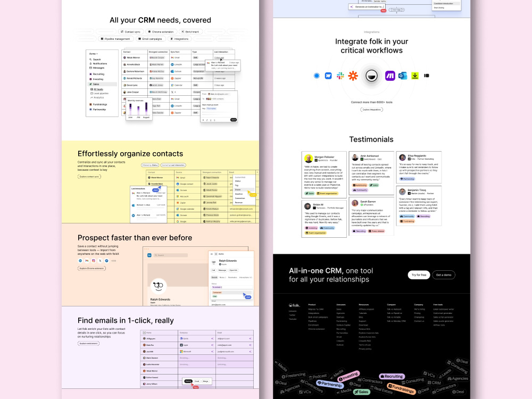Expand the Acme workspace dropdown
Screen dimensions: 532x399
[94, 54]
